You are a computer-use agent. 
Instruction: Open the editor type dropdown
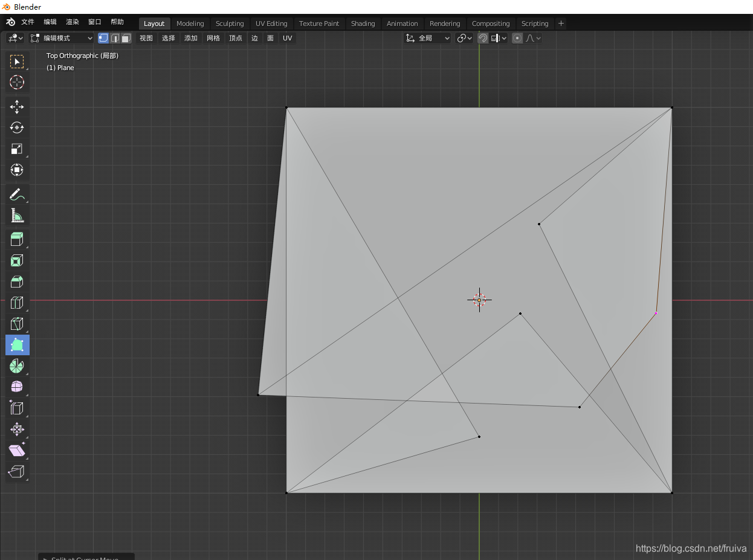pos(15,38)
